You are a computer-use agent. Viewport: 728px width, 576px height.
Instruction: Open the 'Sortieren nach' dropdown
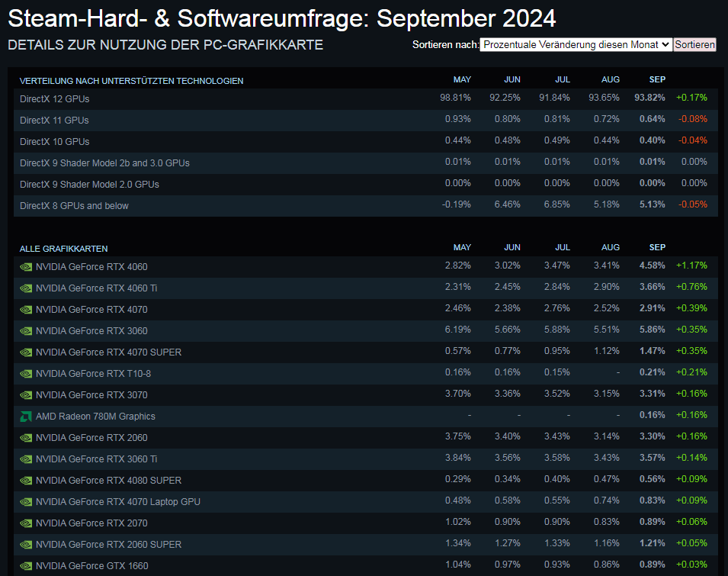[576, 45]
